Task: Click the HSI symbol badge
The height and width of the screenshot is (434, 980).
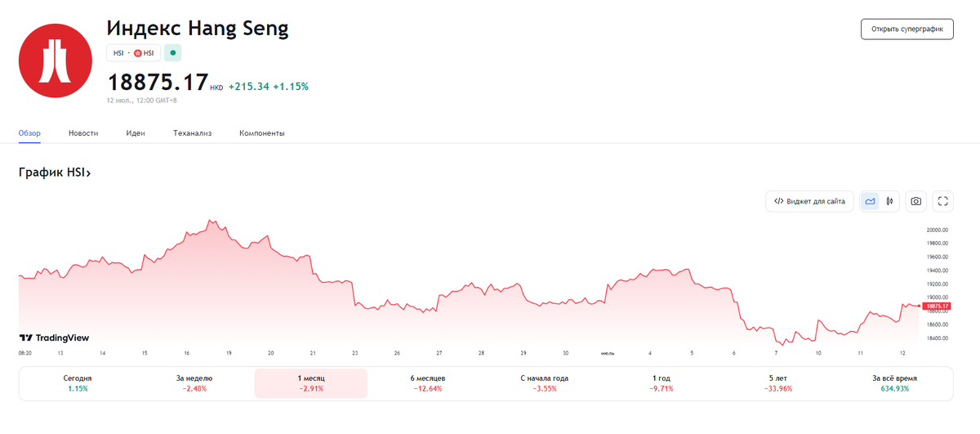Action: [x=133, y=53]
